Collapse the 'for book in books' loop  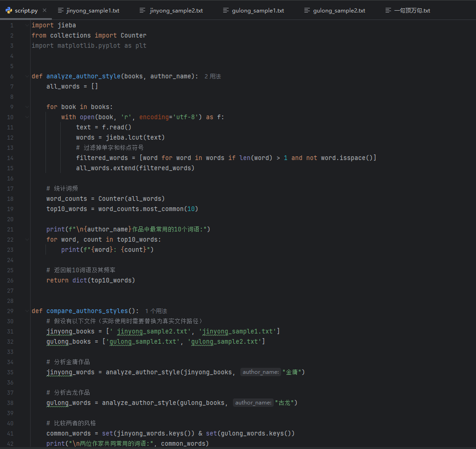coord(27,107)
